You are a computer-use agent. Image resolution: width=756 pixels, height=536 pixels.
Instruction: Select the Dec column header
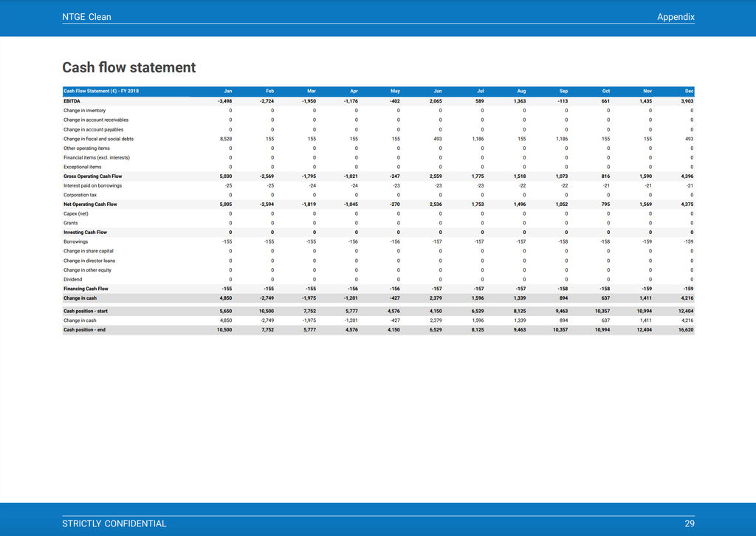pos(689,91)
